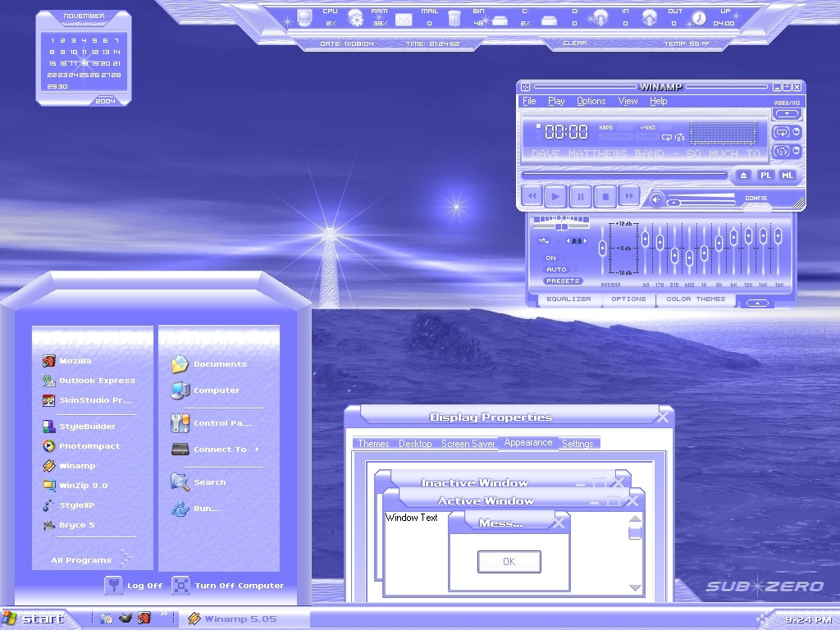The image size is (840, 630).
Task: Launch Bryce 5 from the Start menu
Action: [x=69, y=524]
